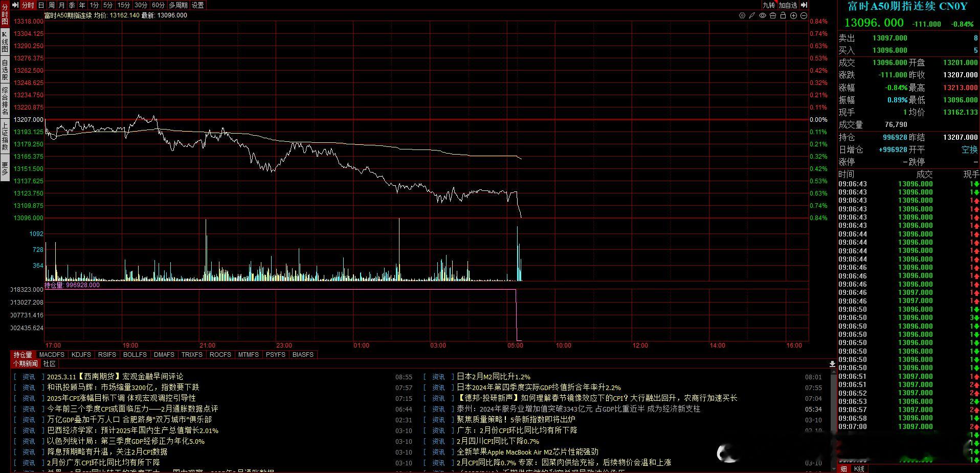
Task: Select the MACDFS indicator tab
Action: point(52,355)
